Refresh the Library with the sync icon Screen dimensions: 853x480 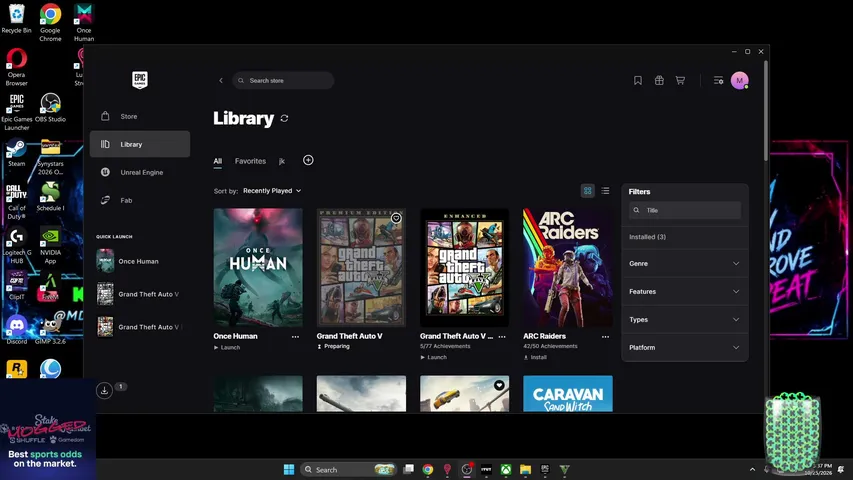284,119
